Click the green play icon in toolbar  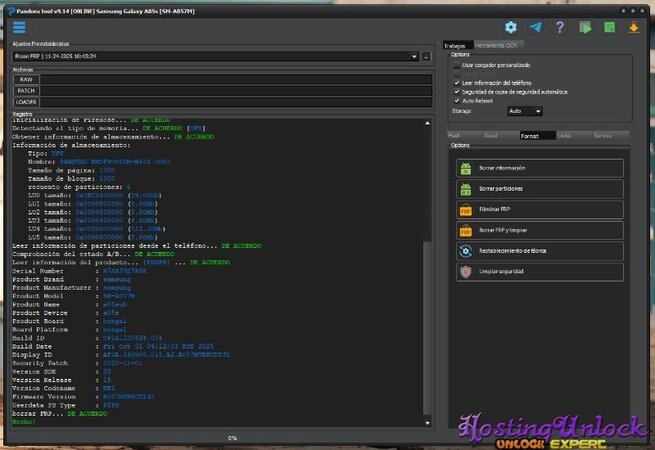tap(585, 28)
